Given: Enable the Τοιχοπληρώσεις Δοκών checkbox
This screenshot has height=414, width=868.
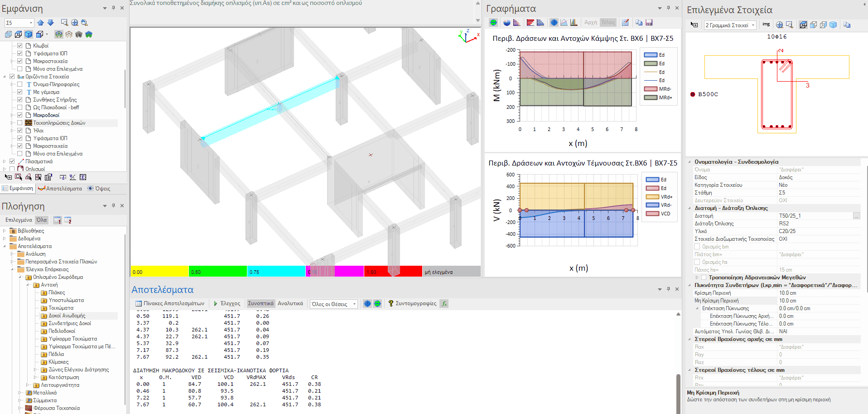Looking at the screenshot, I should click(x=20, y=123).
